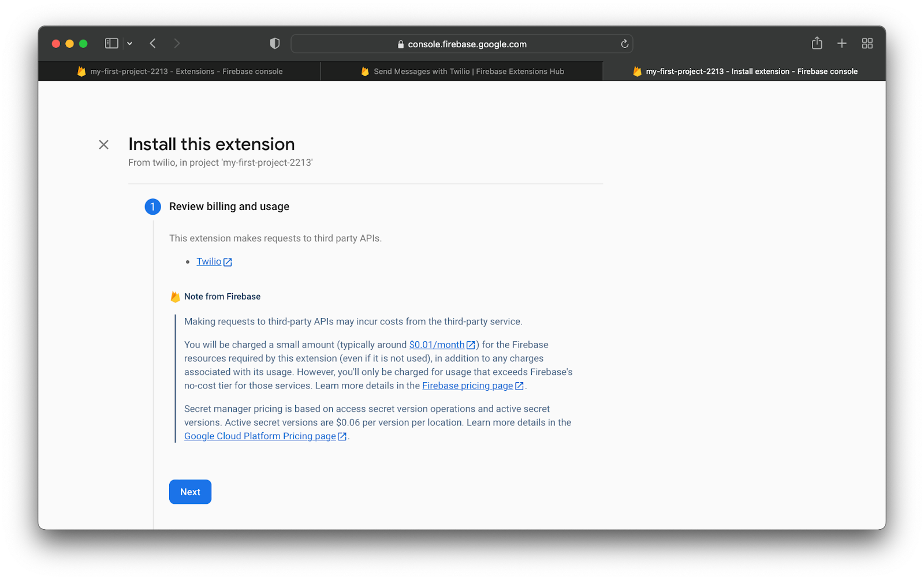The width and height of the screenshot is (924, 580).
Task: Click the yellow minimize window button
Action: [x=69, y=43]
